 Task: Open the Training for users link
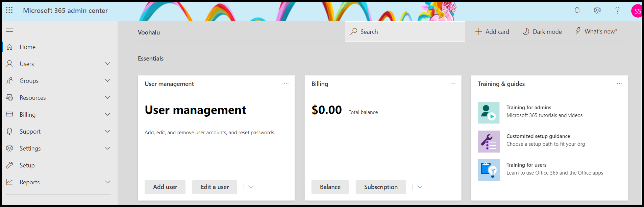coord(526,165)
